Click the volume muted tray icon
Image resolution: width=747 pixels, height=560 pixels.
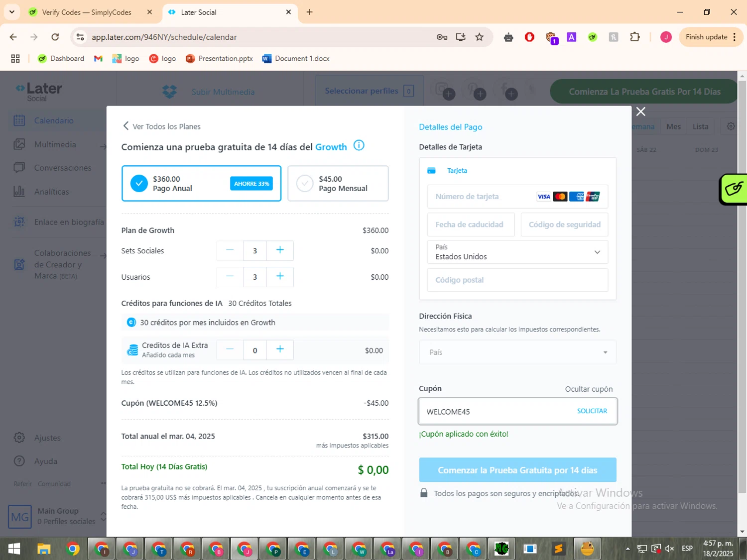[670, 549]
